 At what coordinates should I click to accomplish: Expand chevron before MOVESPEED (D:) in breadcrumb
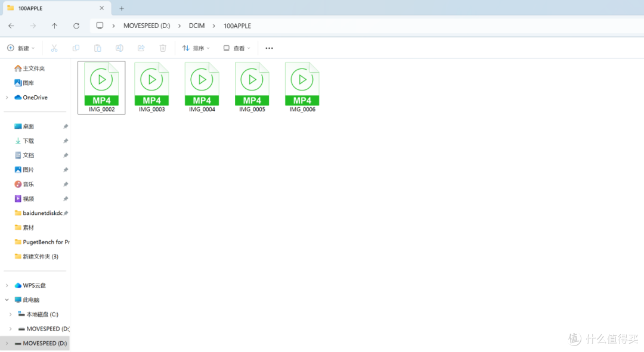click(x=113, y=26)
